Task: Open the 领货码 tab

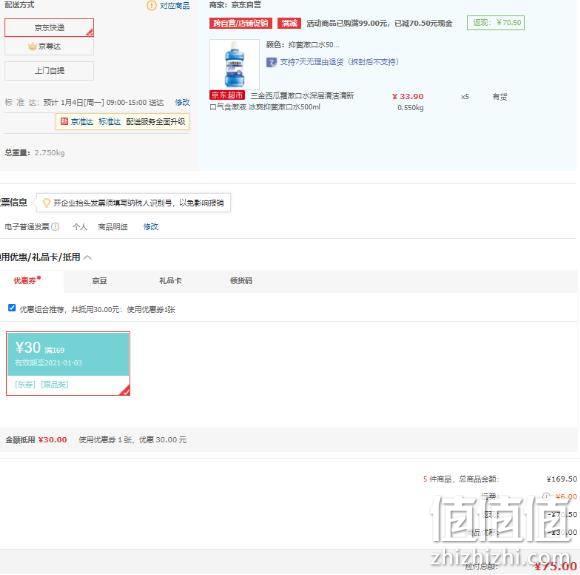Action: coord(241,281)
